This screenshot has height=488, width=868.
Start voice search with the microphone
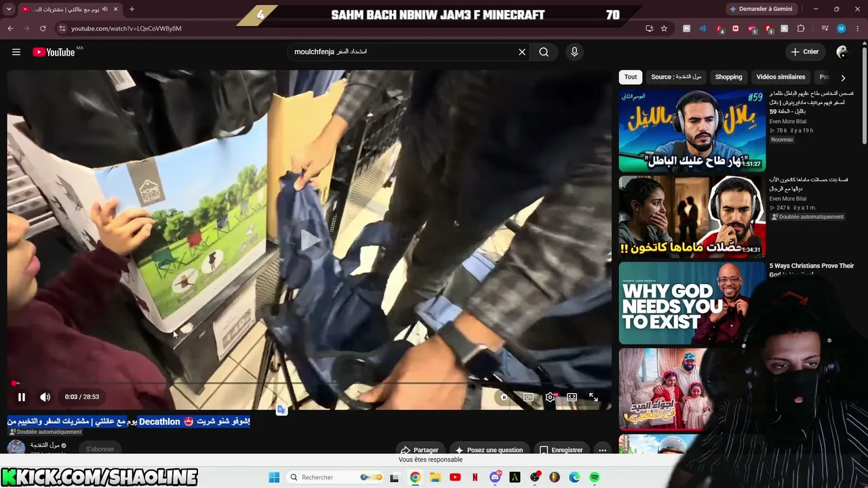pos(574,52)
